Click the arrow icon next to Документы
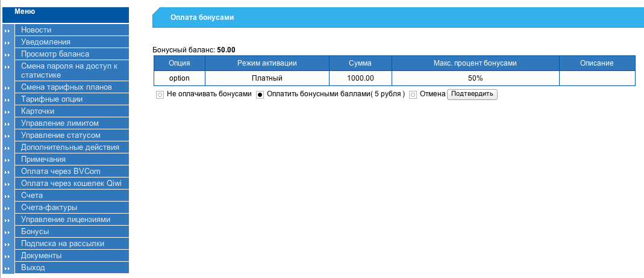644x278 pixels. tap(7, 256)
